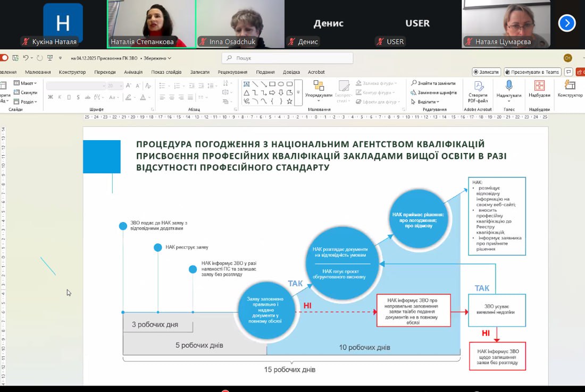585x392 pixels.
Task: Toggle Justify paragraph alignment
Action: click(x=190, y=97)
